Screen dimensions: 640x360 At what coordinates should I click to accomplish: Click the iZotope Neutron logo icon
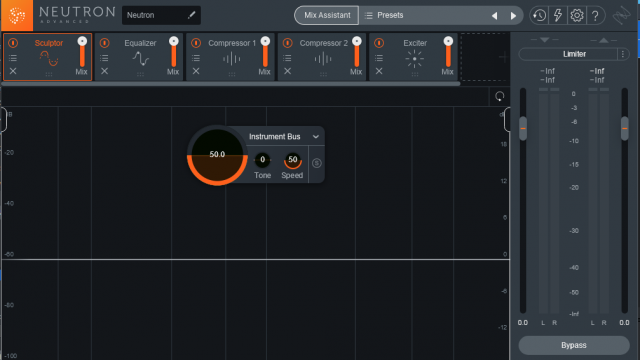(x=17, y=16)
